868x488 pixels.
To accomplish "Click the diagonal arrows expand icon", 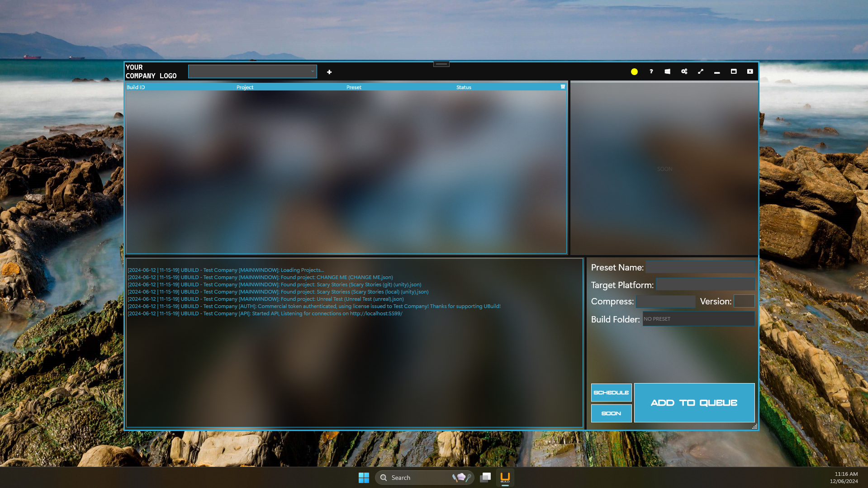I will pos(701,71).
